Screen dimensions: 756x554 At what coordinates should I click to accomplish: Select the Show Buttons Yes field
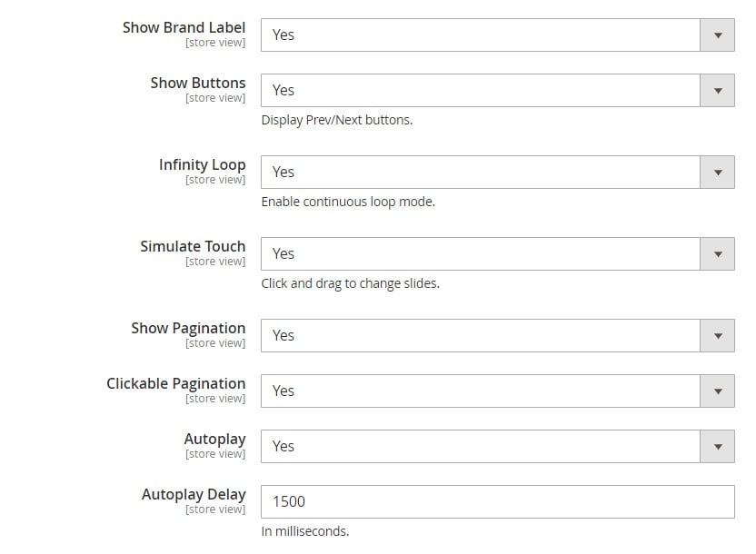pos(498,91)
